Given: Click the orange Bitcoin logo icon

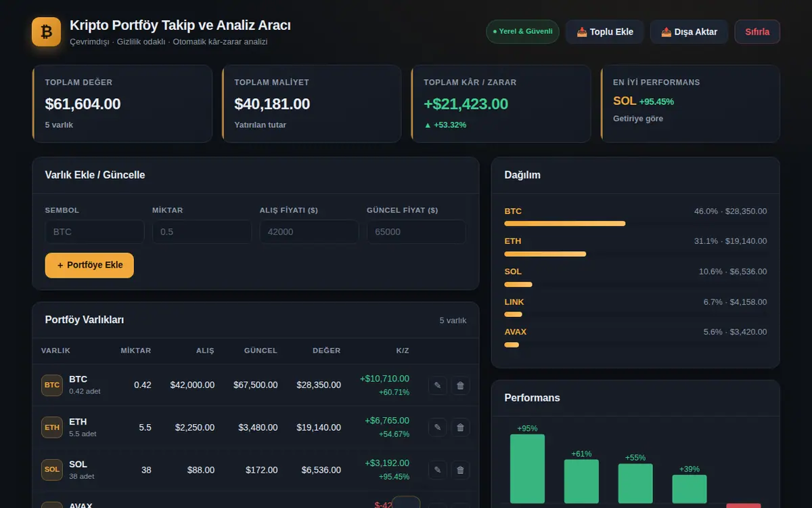Looking at the screenshot, I should [x=47, y=31].
